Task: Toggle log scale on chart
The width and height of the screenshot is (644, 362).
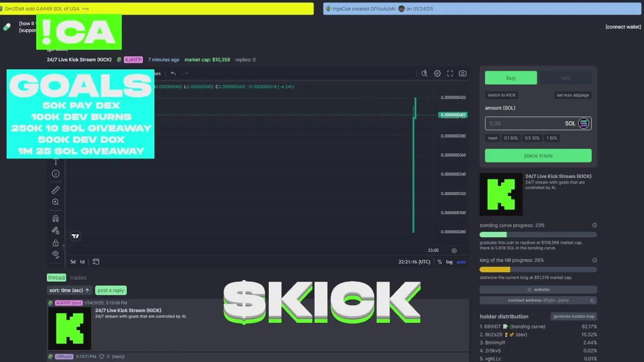Action: (x=449, y=261)
